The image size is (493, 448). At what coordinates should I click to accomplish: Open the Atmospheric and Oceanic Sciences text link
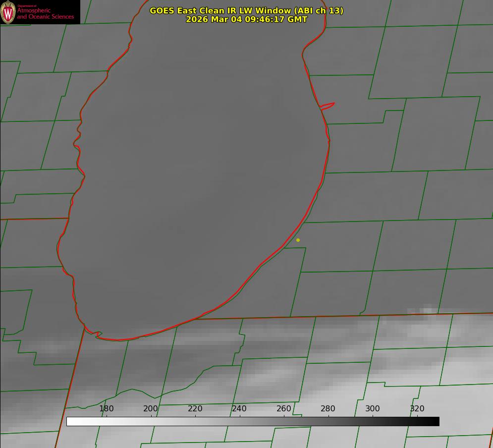(x=46, y=14)
